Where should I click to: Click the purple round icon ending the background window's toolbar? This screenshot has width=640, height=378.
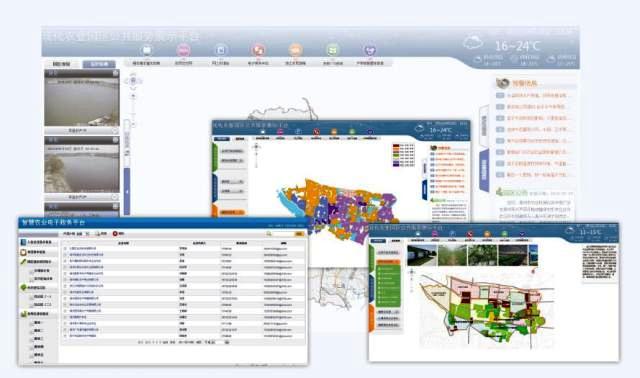tap(370, 50)
